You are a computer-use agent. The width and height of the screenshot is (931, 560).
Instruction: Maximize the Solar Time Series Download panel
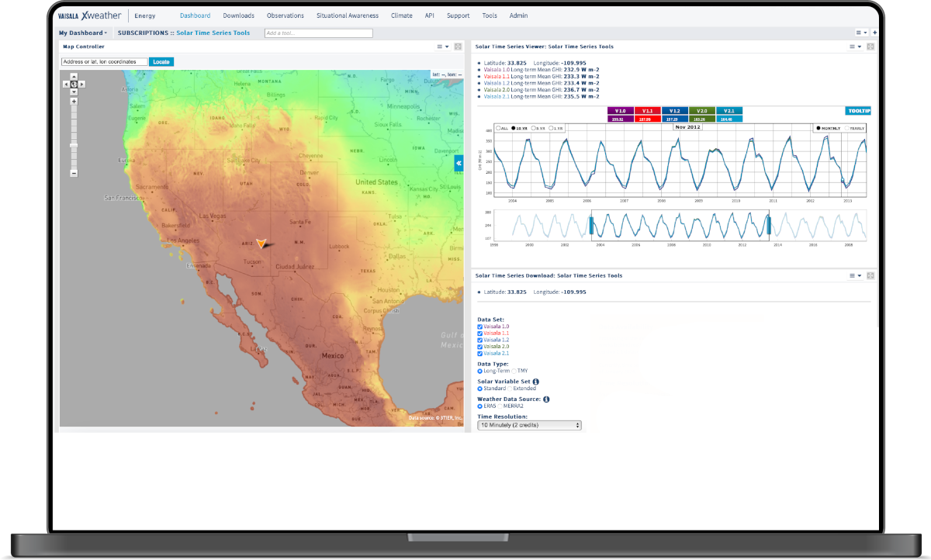[x=870, y=275]
